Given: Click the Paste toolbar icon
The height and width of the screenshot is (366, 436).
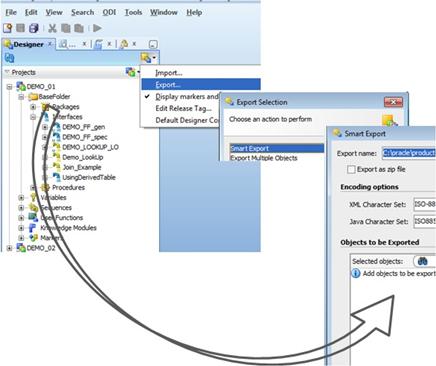Looking at the screenshot, I should 79,28.
